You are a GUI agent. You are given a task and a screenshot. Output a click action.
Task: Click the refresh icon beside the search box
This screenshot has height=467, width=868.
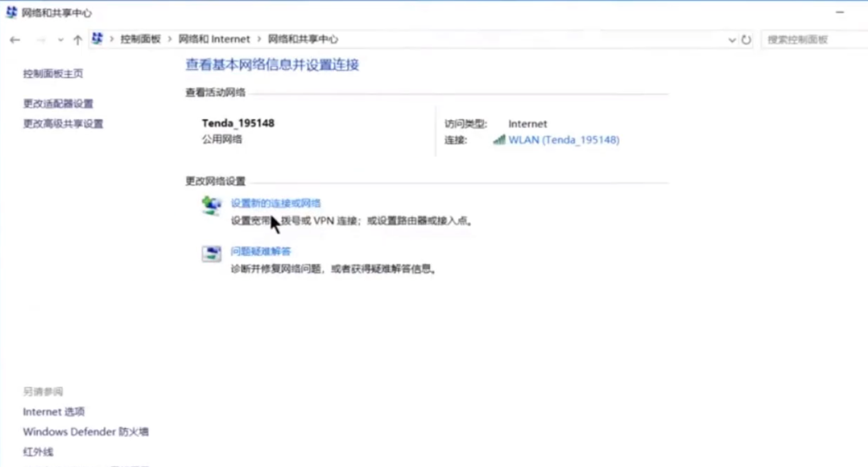click(747, 40)
